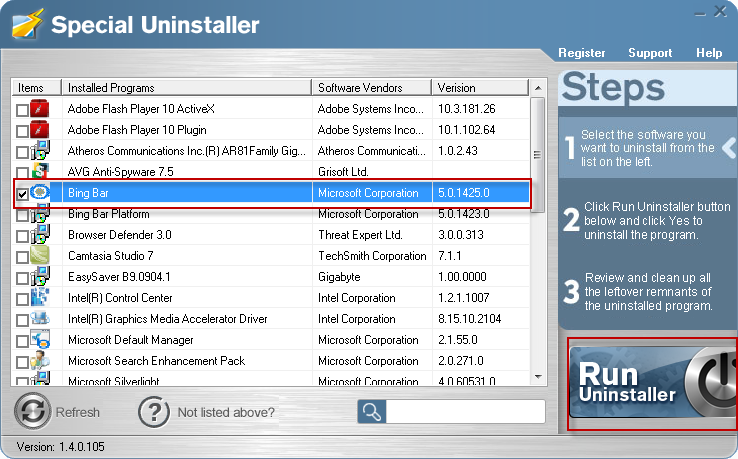This screenshot has width=738, height=459.
Task: Check the Adobe Flash Player 10 Plugin checkbox
Action: pyautogui.click(x=22, y=131)
